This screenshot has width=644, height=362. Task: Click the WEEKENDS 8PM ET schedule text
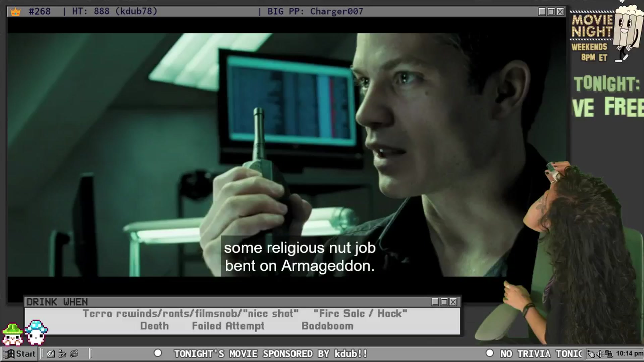point(590,52)
